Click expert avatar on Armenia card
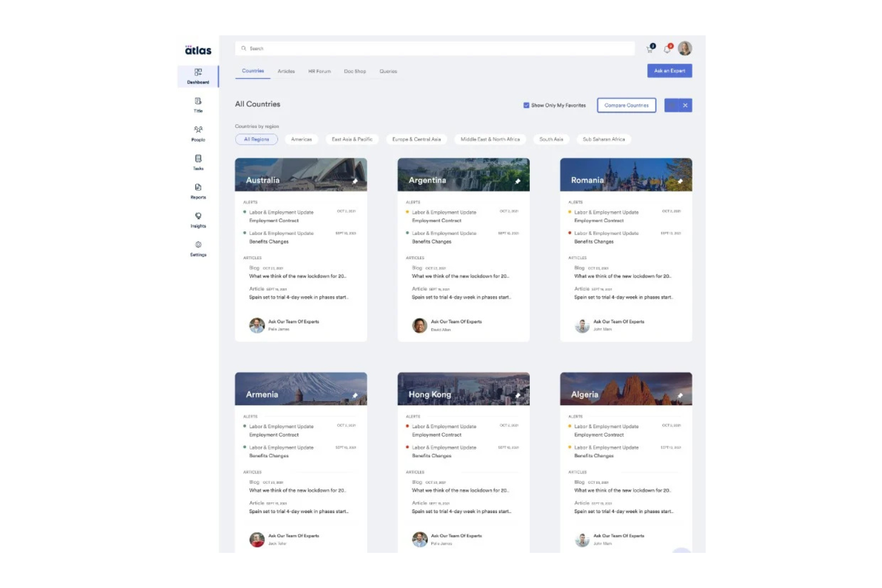This screenshot has width=882, height=588. 257,539
